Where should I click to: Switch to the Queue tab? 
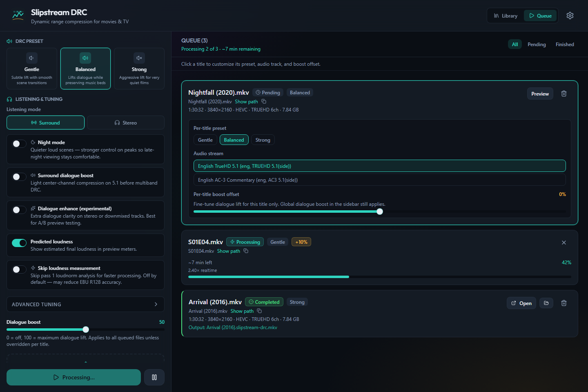(540, 16)
